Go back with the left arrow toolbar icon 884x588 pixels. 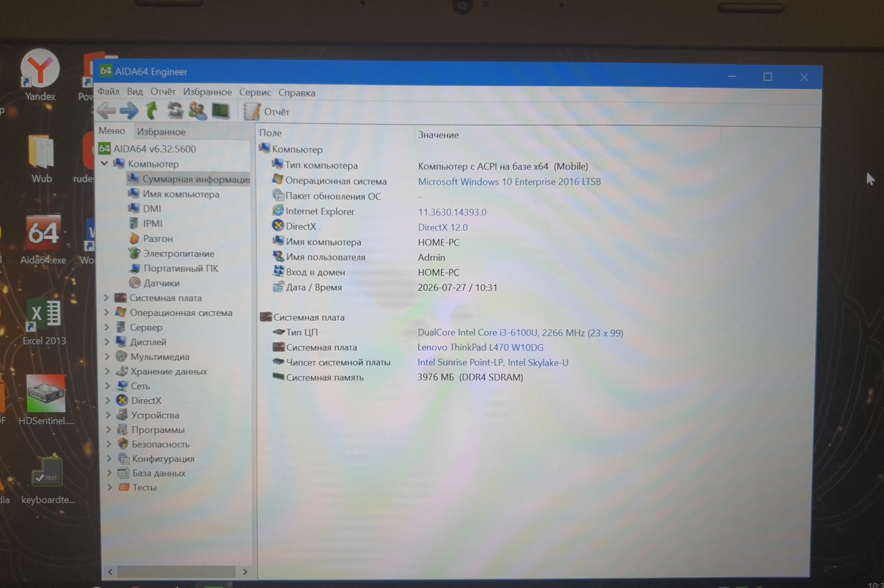107,111
